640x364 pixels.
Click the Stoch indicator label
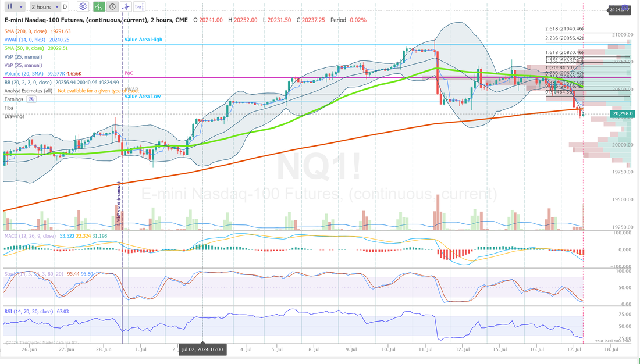click(x=34, y=274)
